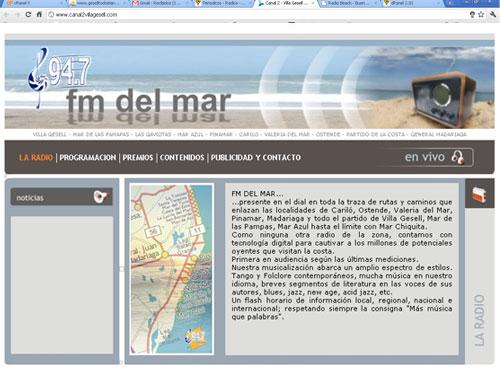
Task: Go to the browser home page icon
Action: pyautogui.click(x=39, y=15)
